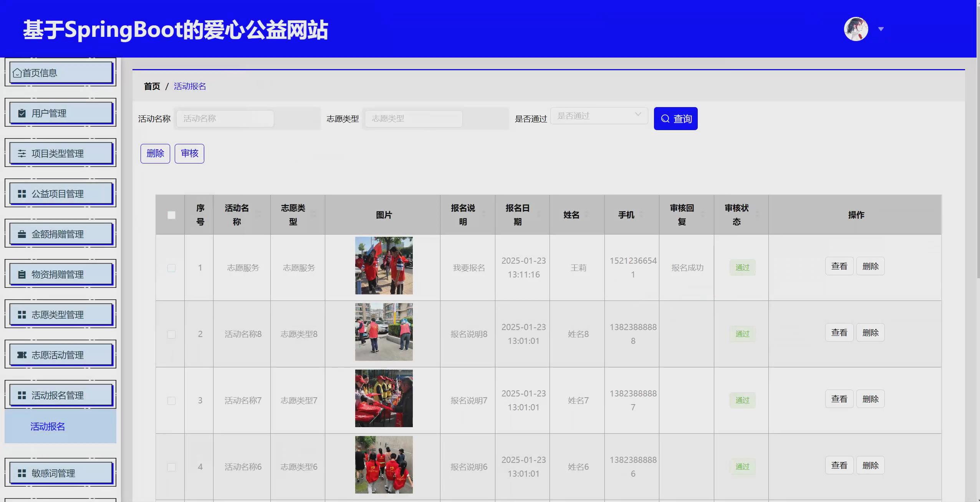Image resolution: width=980 pixels, height=502 pixels.
Task: Click the 审核 button above table
Action: (x=189, y=154)
